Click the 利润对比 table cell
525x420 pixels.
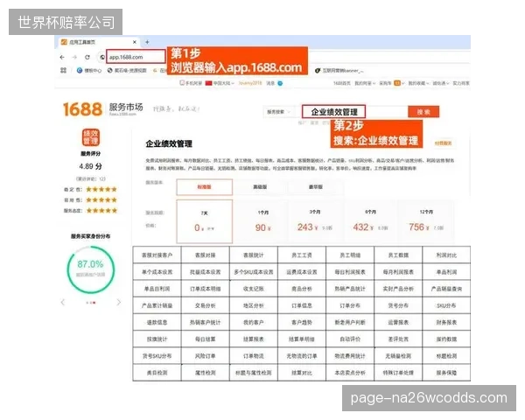[x=446, y=255]
